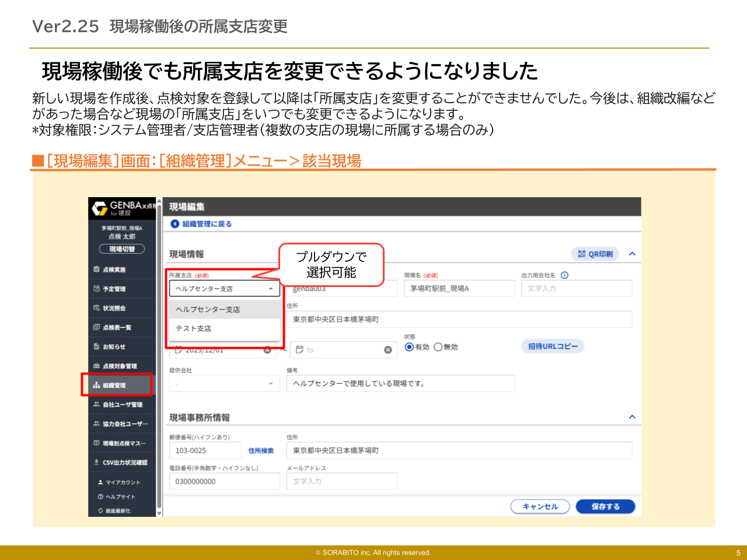Click the info icon beside 出力用会社名

click(564, 275)
